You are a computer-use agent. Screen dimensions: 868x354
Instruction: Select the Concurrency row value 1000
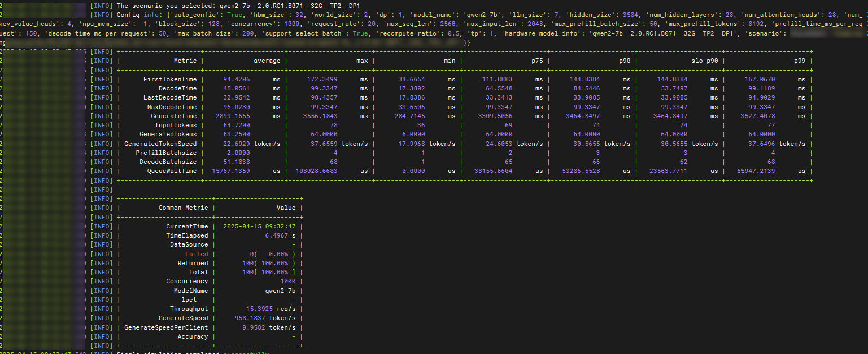[x=288, y=281]
